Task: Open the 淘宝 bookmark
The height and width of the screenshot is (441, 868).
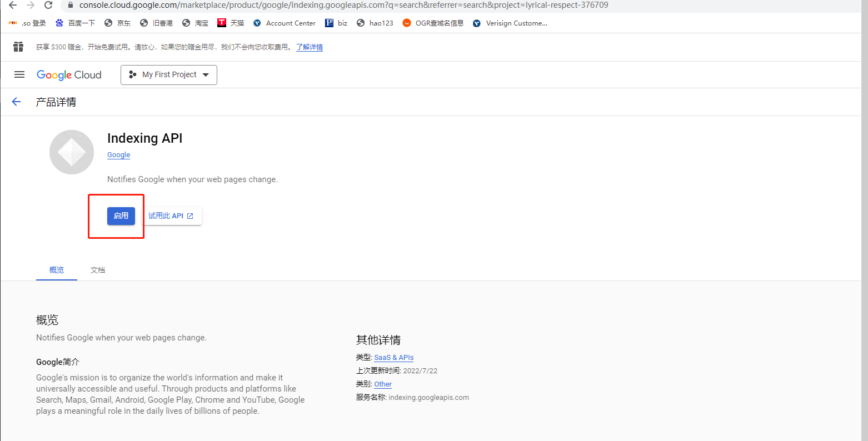Action: [x=195, y=23]
